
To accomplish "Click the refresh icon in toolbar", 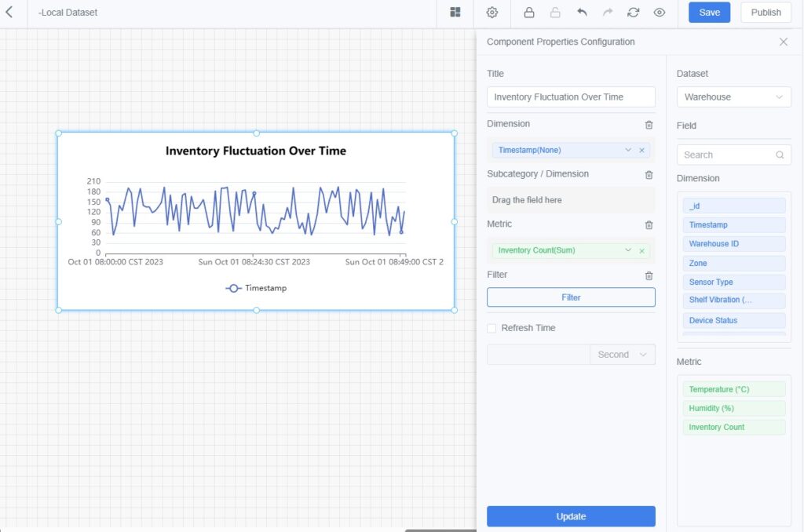I will 633,13.
